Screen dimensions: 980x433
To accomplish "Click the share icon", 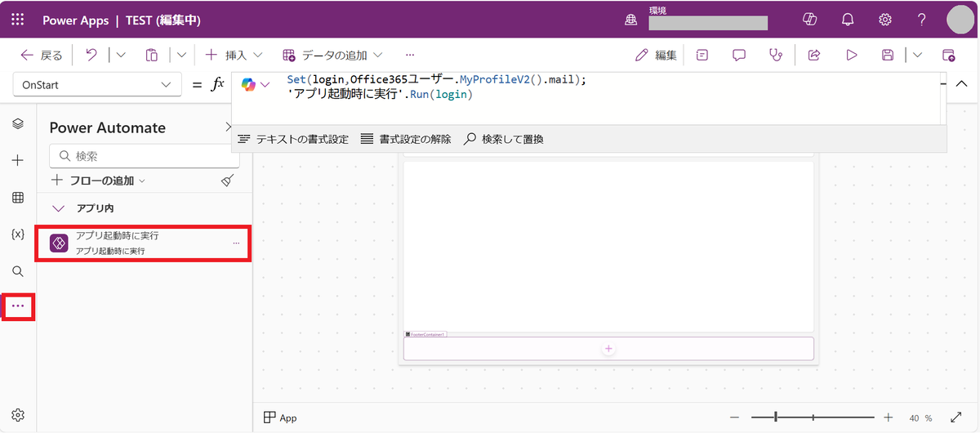I will (x=814, y=55).
